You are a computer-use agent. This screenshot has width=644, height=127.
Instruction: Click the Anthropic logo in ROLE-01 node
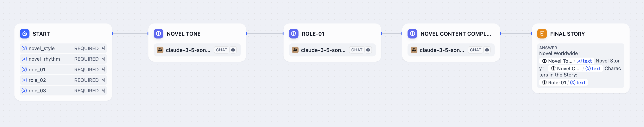click(295, 50)
